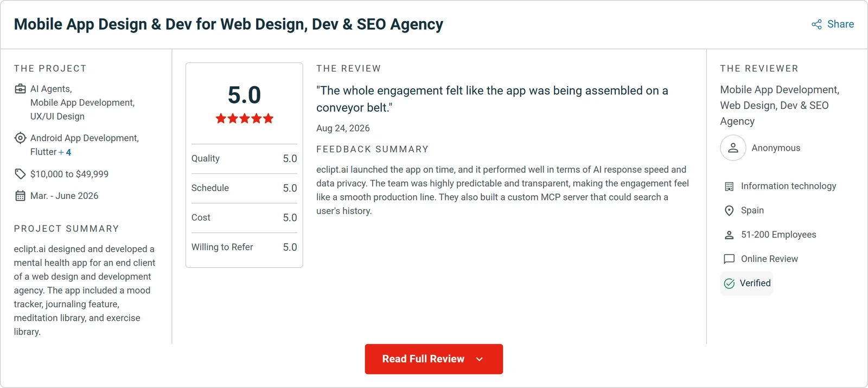Screen dimensions: 868x388
Task: Click the Willing to Refer rating row
Action: 244,247
